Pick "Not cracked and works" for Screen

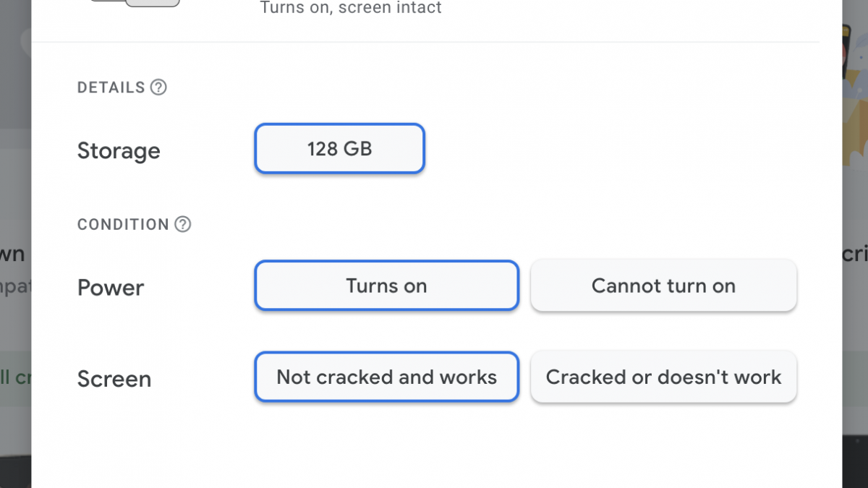point(386,377)
